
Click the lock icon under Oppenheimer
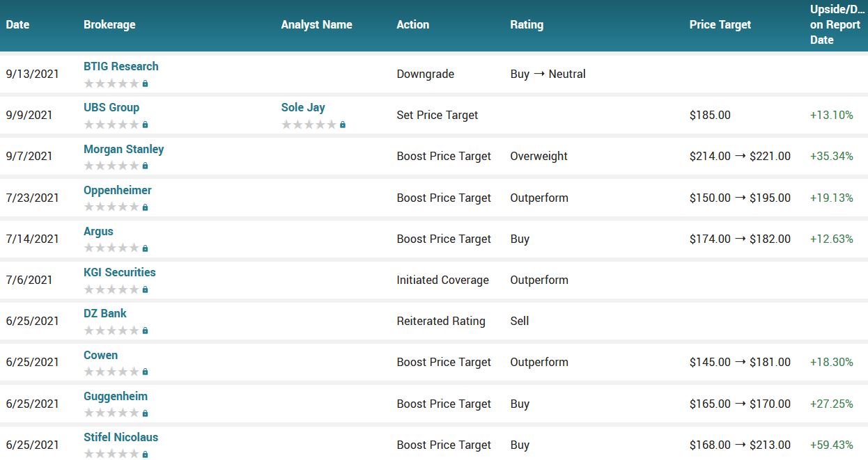click(x=145, y=207)
